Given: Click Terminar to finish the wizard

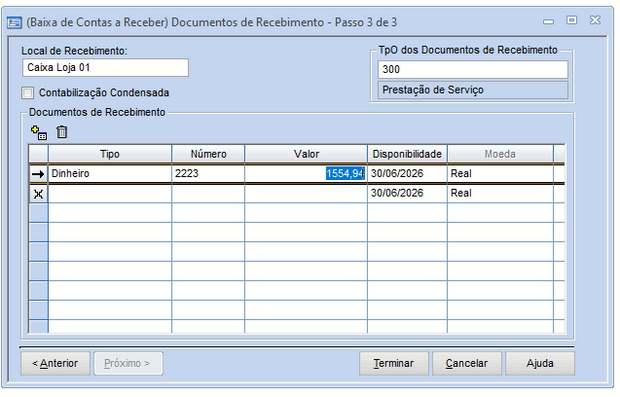Looking at the screenshot, I should point(394,363).
